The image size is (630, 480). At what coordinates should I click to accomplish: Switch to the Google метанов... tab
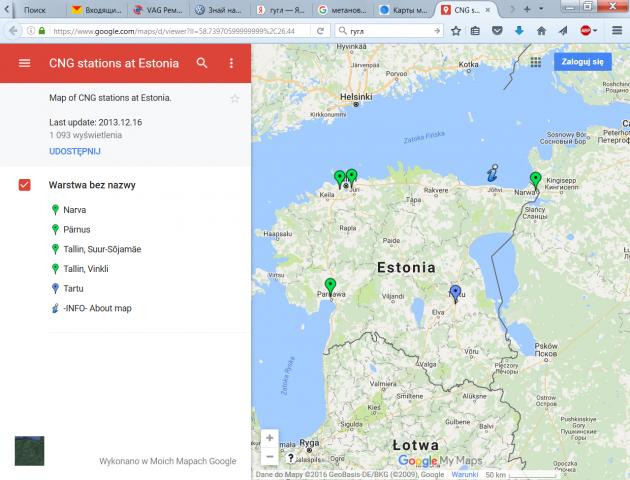[343, 10]
